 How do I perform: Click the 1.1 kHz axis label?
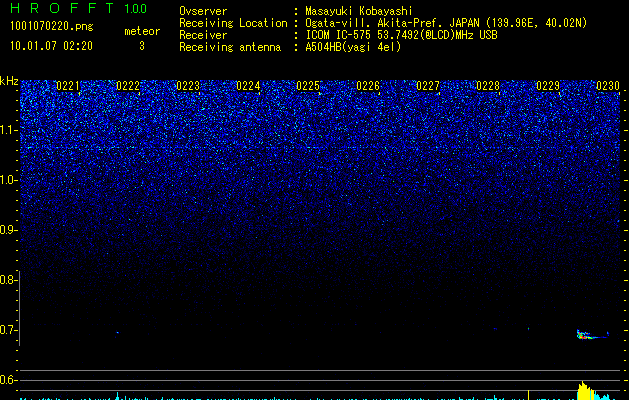(x=9, y=130)
